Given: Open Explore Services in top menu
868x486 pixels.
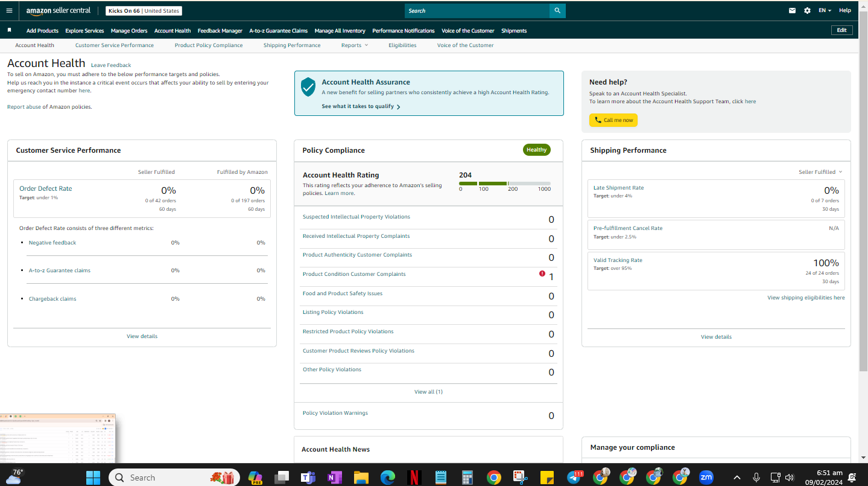Looking at the screenshot, I should [84, 31].
